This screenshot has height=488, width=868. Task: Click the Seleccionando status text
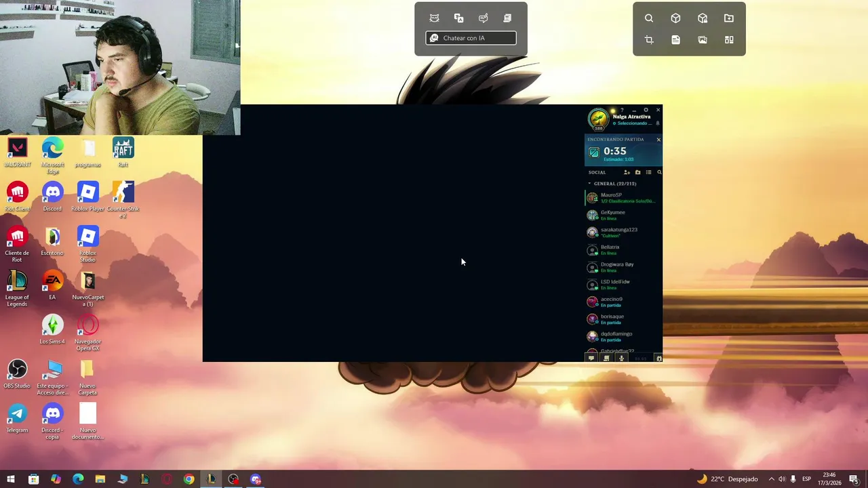tap(634, 123)
